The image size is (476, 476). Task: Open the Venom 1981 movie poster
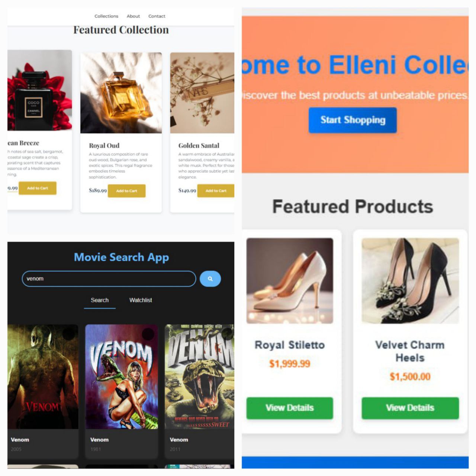122,377
